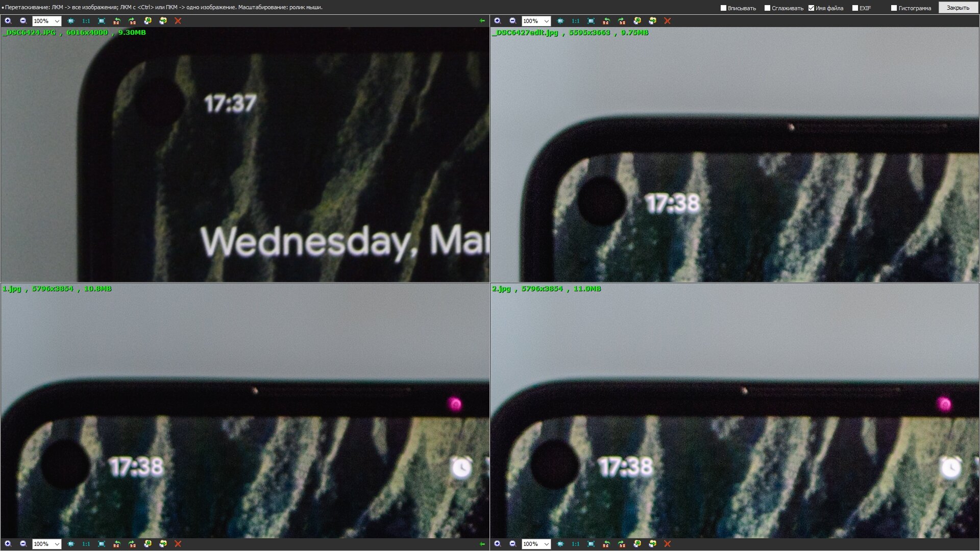Rotate 1.jpg 90 degrees right
This screenshot has height=551, width=980.
132,544
